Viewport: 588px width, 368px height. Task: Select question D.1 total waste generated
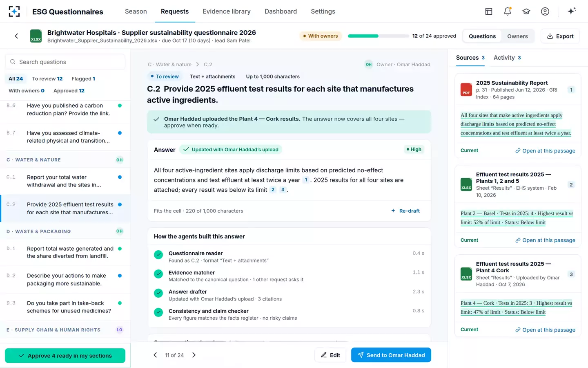[65, 252]
